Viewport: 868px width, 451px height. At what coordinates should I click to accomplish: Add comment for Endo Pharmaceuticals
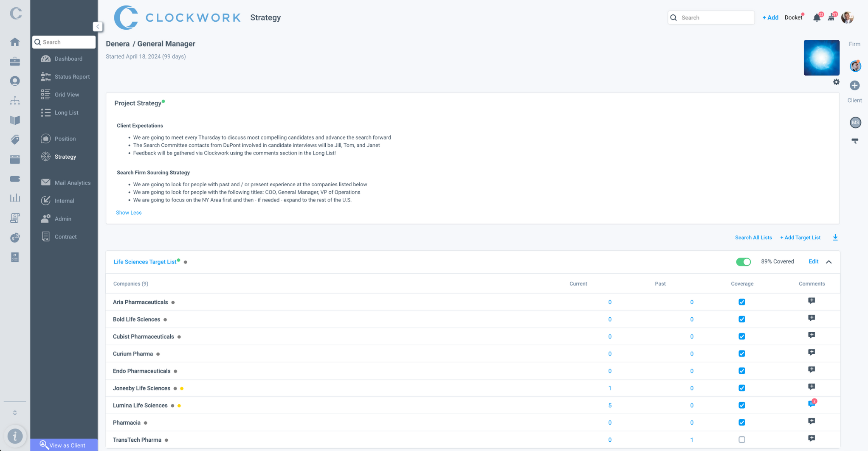pyautogui.click(x=812, y=370)
